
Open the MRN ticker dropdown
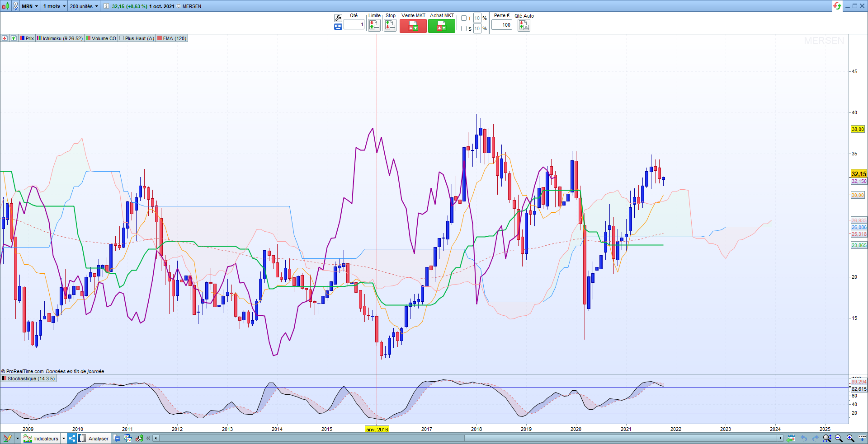click(x=30, y=6)
